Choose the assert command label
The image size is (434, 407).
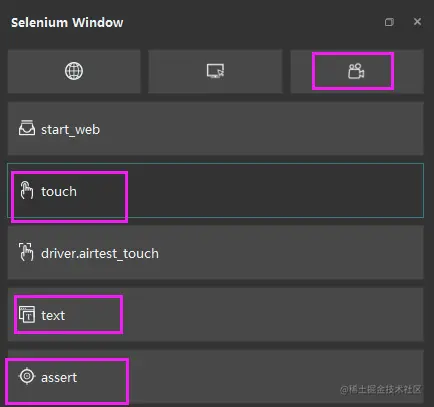pyautogui.click(x=59, y=378)
